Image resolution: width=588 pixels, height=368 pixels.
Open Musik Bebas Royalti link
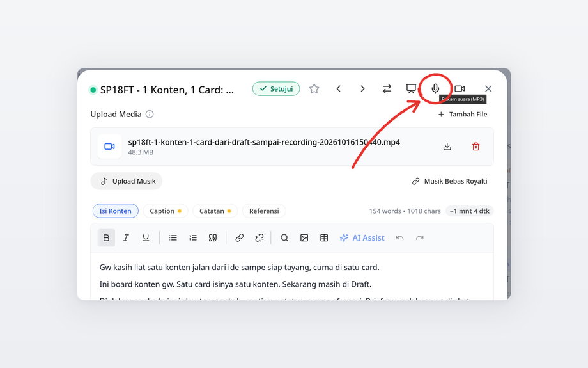click(449, 181)
